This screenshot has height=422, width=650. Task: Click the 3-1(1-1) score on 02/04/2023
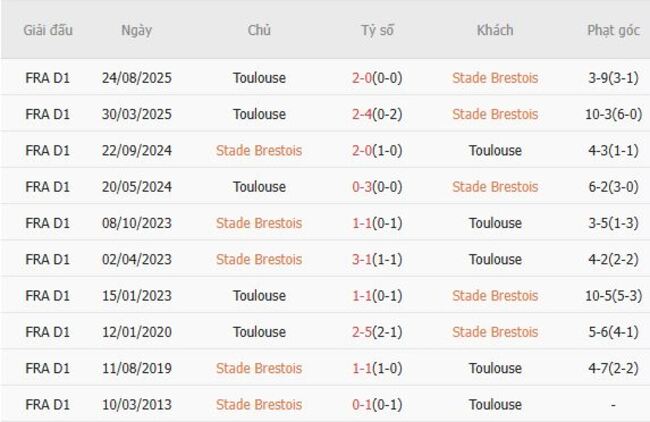(x=377, y=259)
